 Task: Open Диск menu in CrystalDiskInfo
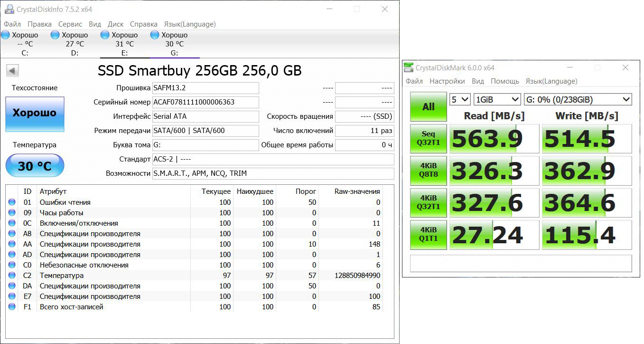tap(115, 24)
